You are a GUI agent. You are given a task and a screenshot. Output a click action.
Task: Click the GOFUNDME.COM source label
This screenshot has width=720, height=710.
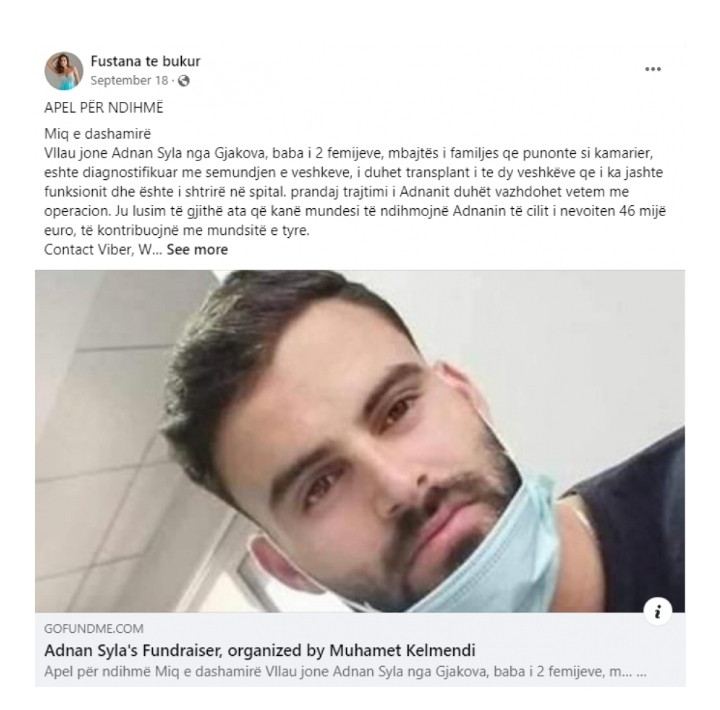coord(94,628)
